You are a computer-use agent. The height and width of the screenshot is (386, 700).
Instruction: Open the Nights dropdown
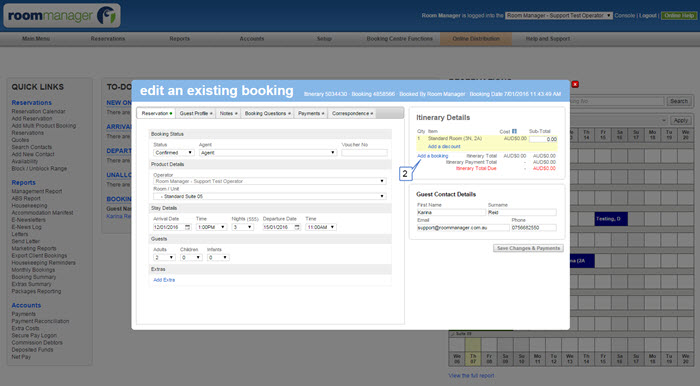[243, 227]
